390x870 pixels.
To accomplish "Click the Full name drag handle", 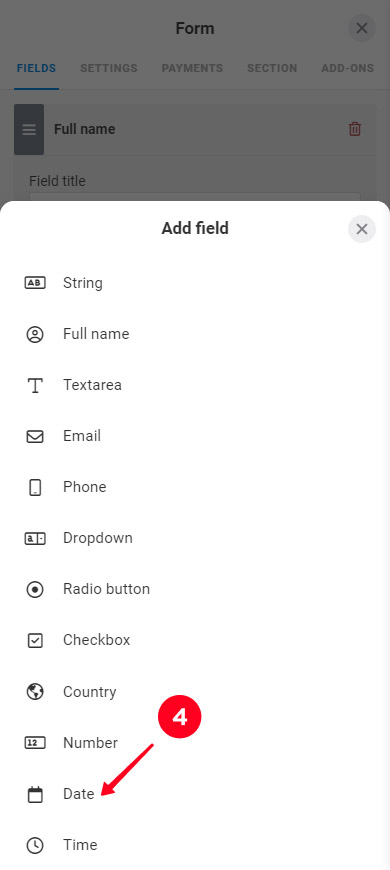I will click(29, 129).
